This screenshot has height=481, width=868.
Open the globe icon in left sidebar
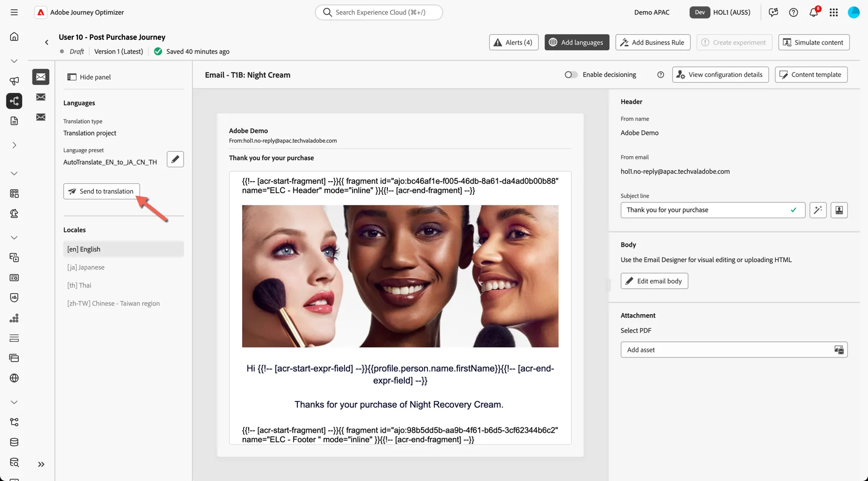[14, 378]
